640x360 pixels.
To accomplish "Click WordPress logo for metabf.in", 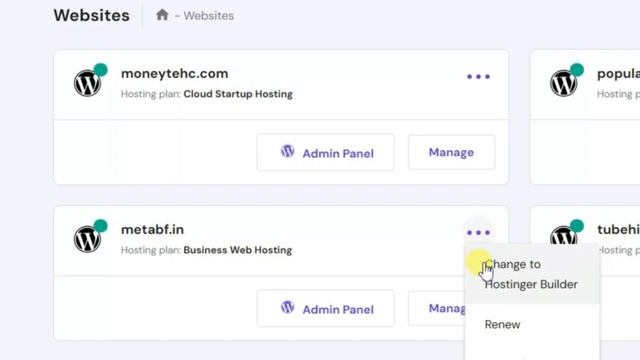I will 87,239.
